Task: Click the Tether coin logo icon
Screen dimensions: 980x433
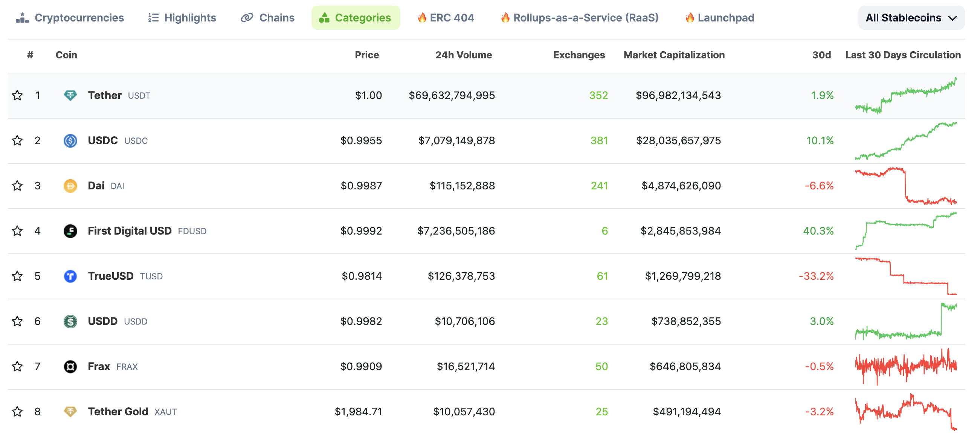Action: (70, 95)
